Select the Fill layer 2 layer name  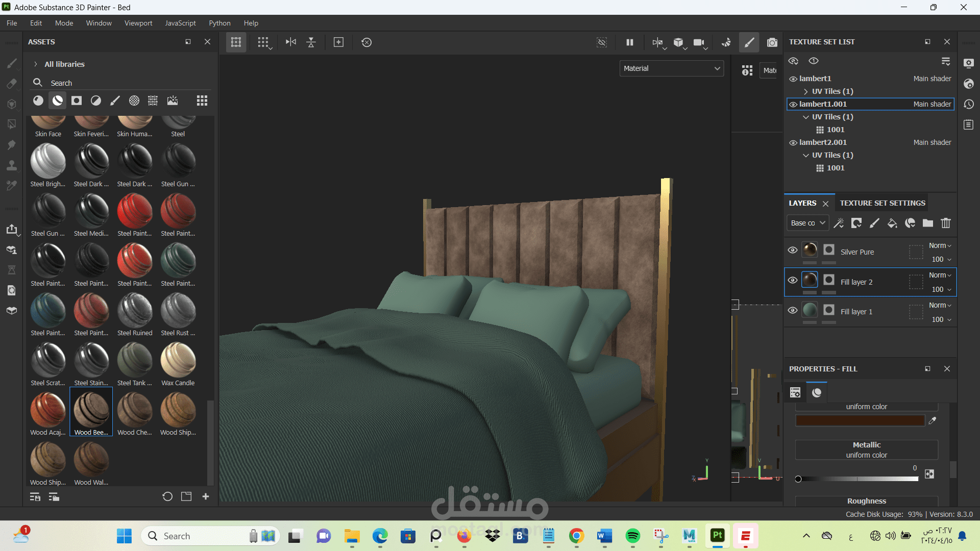(x=856, y=282)
